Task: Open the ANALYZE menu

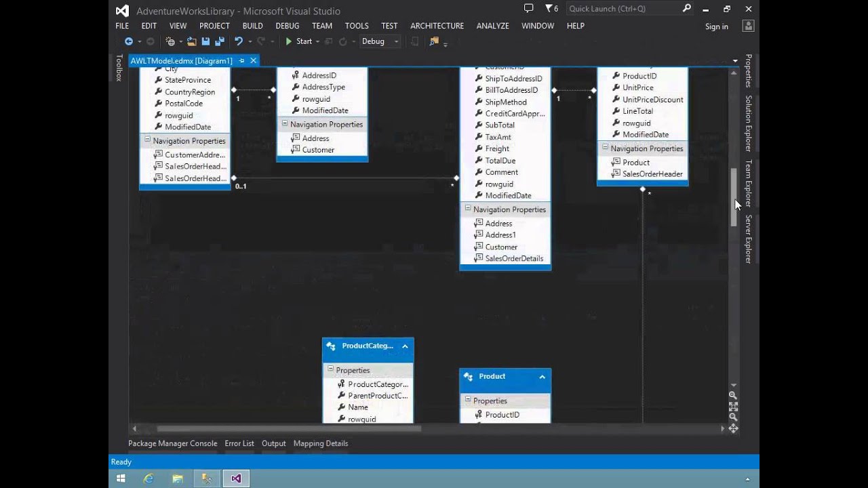Action: 492,26
